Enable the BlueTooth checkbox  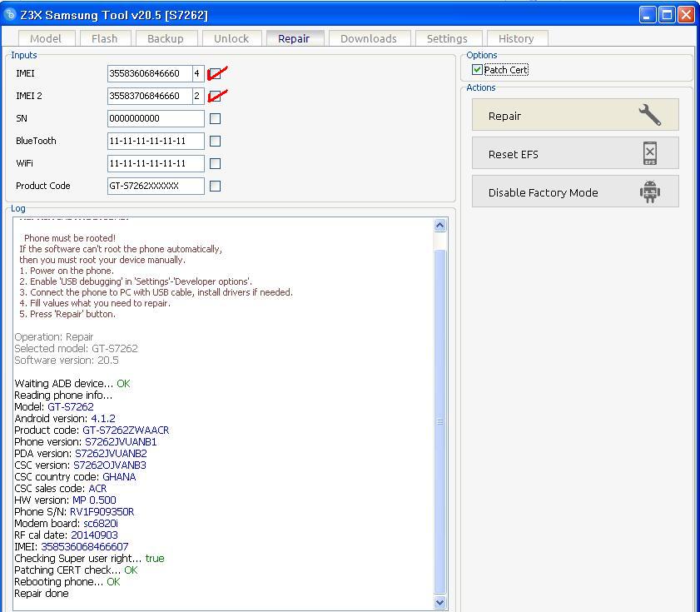coord(216,142)
